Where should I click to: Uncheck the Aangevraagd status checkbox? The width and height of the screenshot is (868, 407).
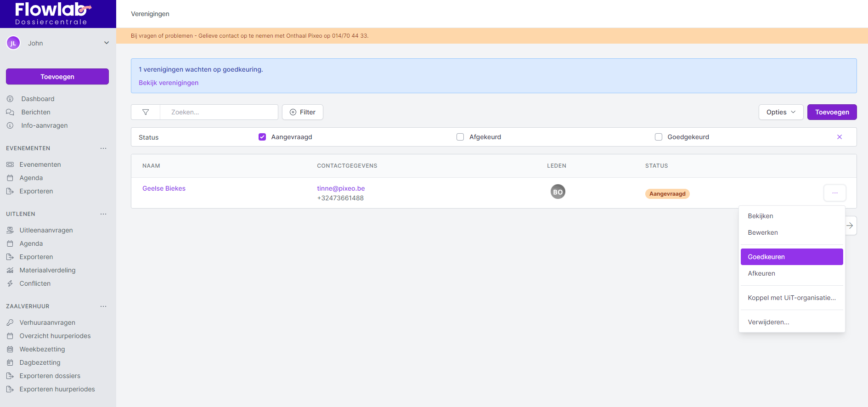pos(262,137)
